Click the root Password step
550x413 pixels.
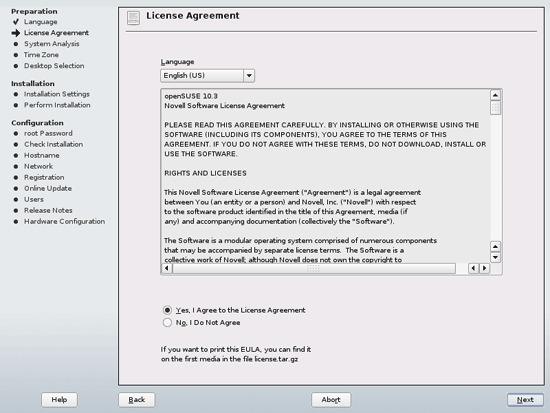click(48, 133)
